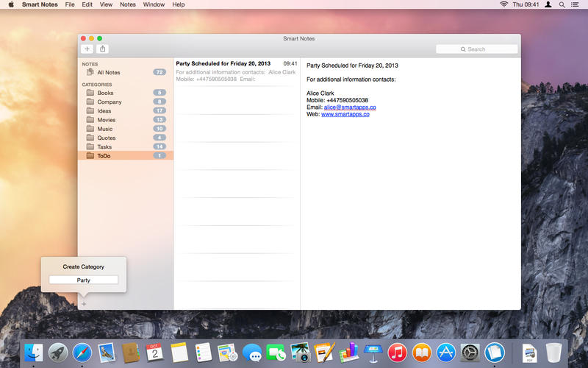
Task: Open Launchpad from the dock
Action: click(58, 353)
